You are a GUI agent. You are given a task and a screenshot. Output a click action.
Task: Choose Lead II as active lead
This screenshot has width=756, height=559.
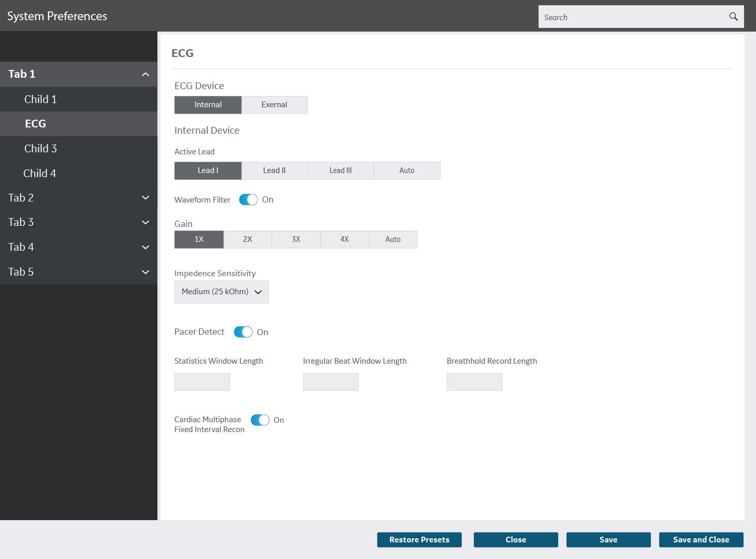coord(274,170)
